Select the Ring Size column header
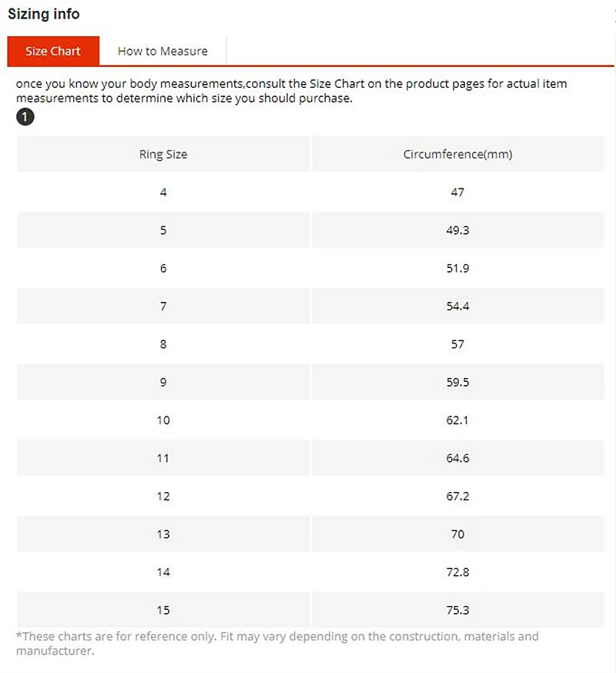The image size is (616, 673). coord(163,154)
